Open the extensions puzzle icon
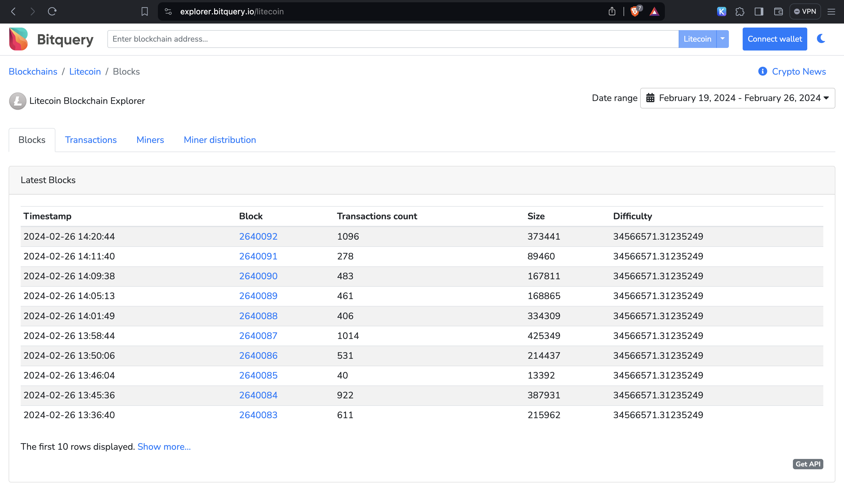 [740, 11]
